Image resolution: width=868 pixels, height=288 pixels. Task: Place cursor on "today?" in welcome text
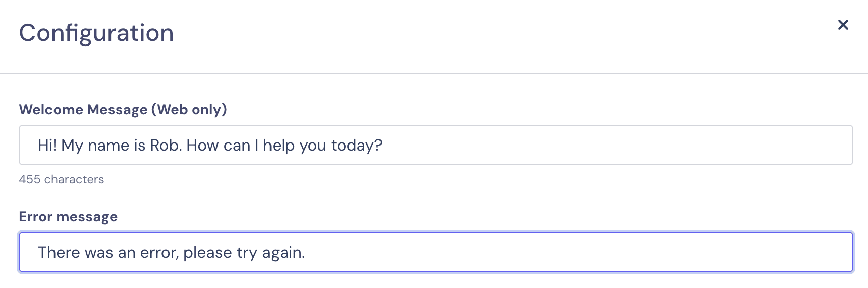click(356, 146)
